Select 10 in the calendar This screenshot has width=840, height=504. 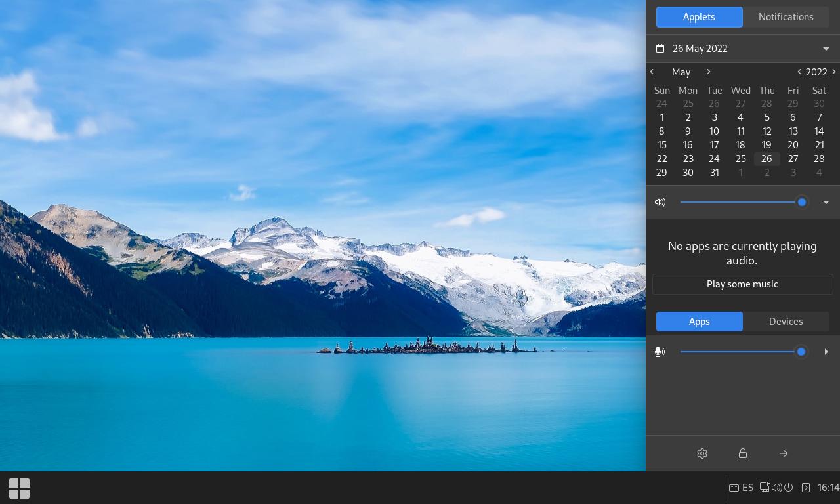pos(714,131)
